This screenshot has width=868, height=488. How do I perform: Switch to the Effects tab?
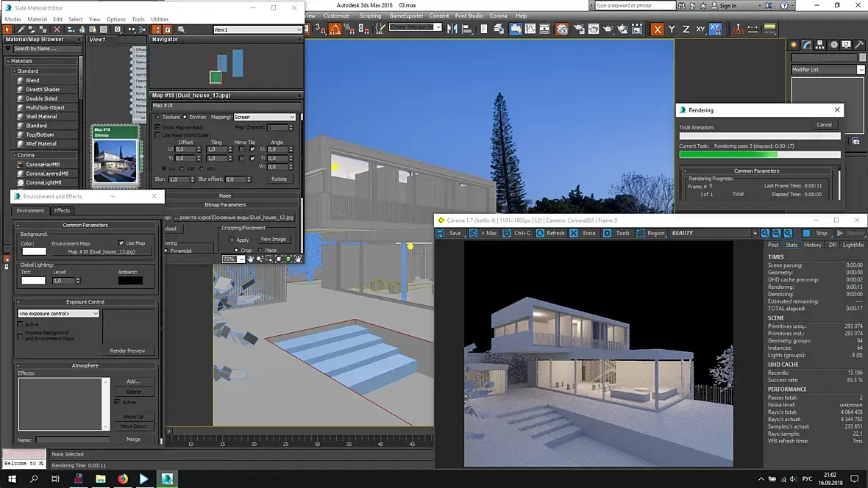click(62, 211)
